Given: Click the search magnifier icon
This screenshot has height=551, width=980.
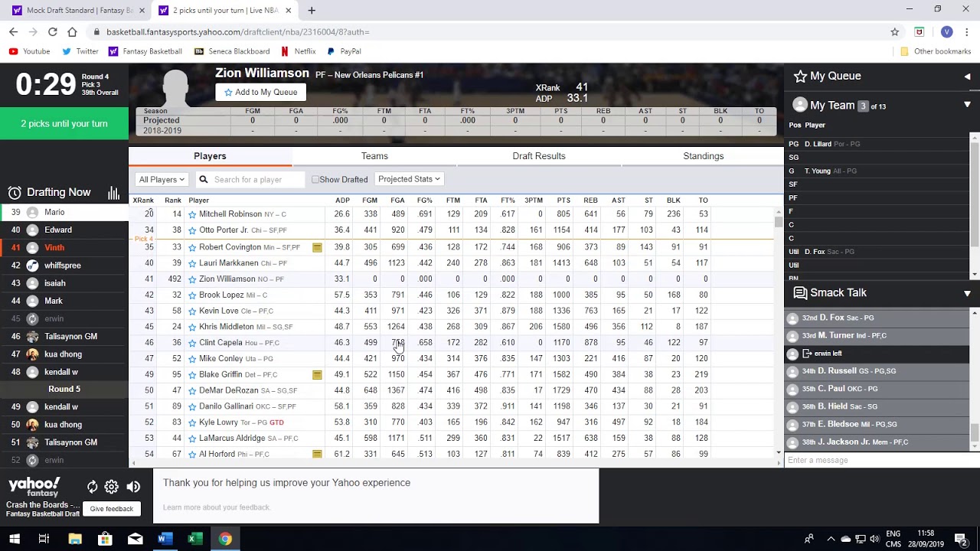Looking at the screenshot, I should point(204,179).
